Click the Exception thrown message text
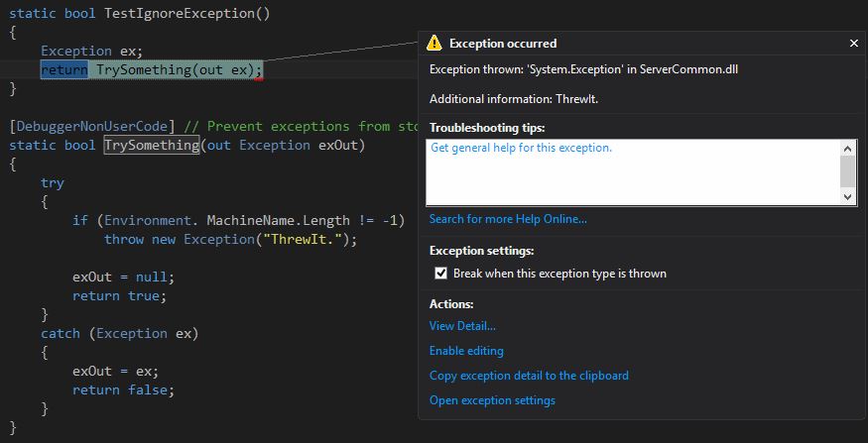868x443 pixels. click(x=583, y=69)
